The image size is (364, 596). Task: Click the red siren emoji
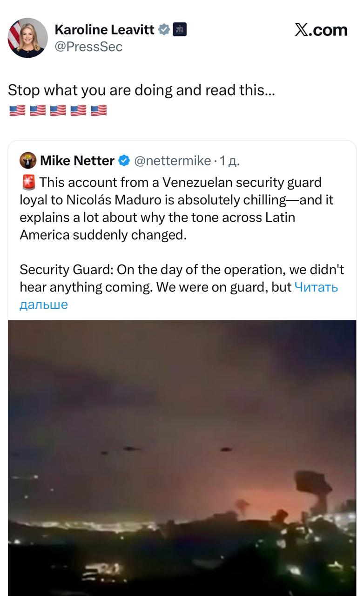(x=28, y=183)
